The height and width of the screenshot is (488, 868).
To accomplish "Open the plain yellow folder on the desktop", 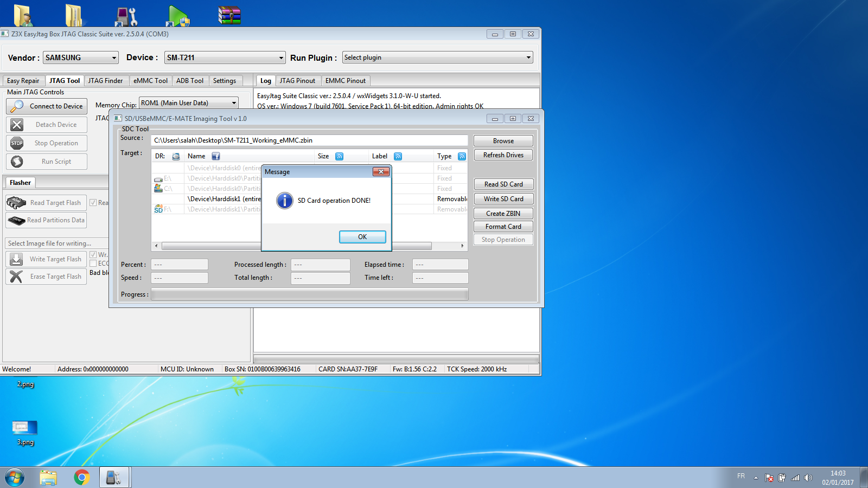I will click(x=74, y=15).
